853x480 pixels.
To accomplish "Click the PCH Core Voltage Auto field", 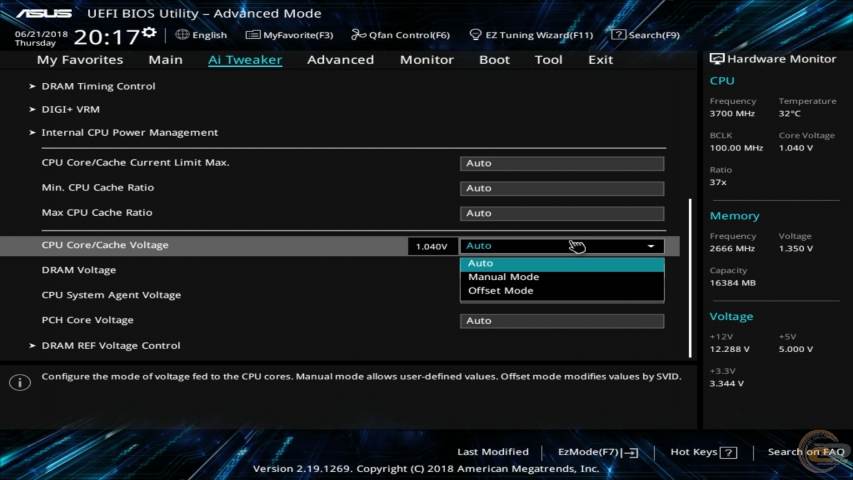I will pyautogui.click(x=562, y=321).
